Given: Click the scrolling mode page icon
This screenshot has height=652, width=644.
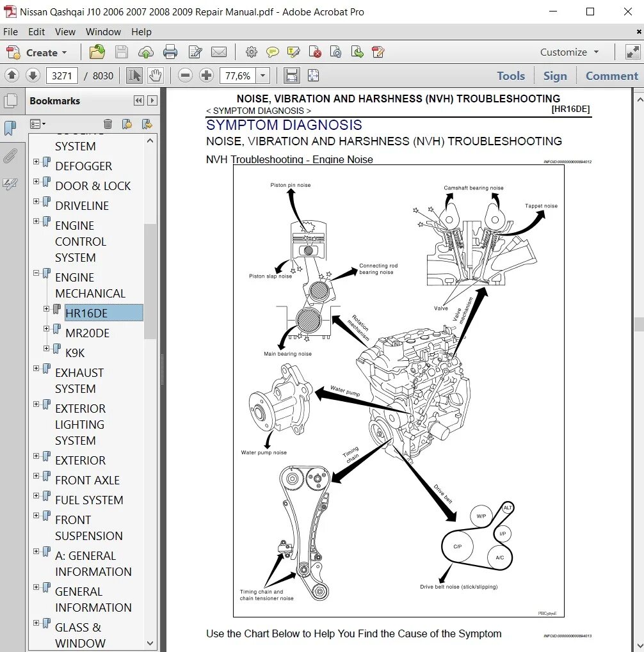Looking at the screenshot, I should point(291,76).
